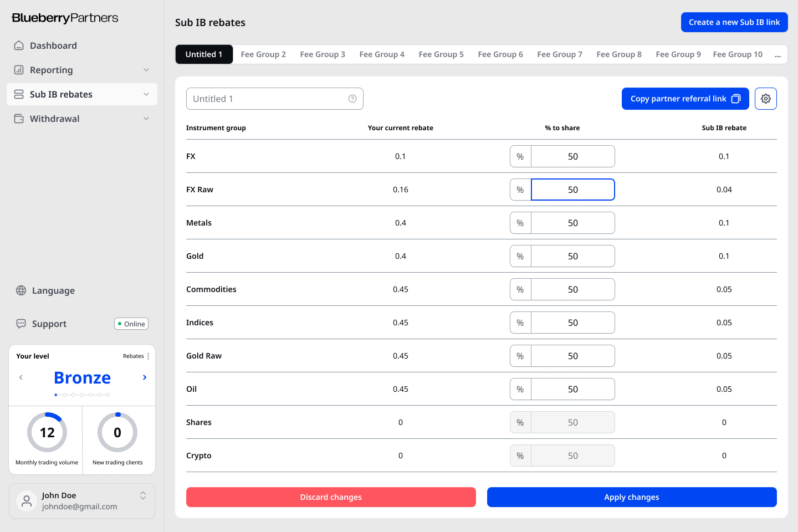Click the Withdrawal wallet icon
The width and height of the screenshot is (798, 532).
pyautogui.click(x=19, y=119)
